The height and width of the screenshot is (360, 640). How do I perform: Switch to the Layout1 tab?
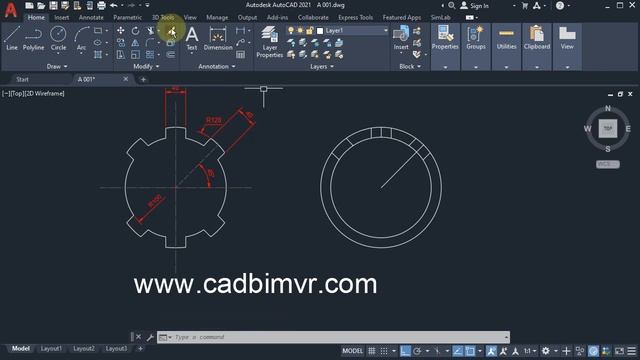coord(51,349)
